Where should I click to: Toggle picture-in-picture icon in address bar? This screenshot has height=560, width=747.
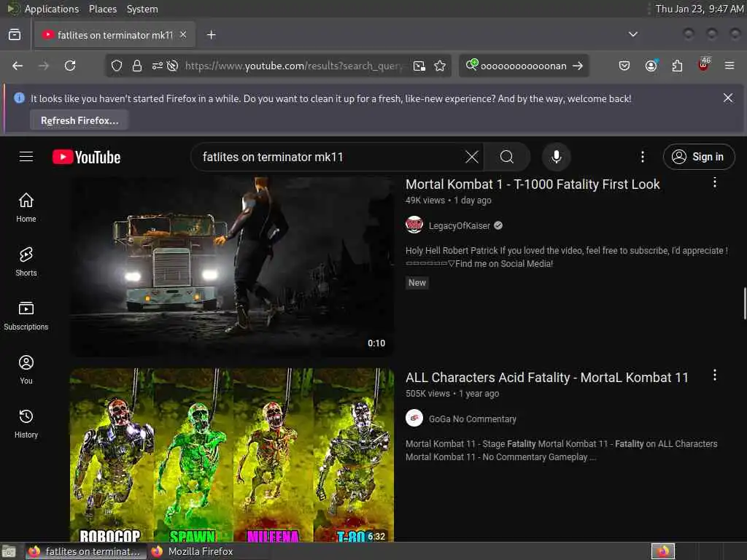[x=419, y=66]
